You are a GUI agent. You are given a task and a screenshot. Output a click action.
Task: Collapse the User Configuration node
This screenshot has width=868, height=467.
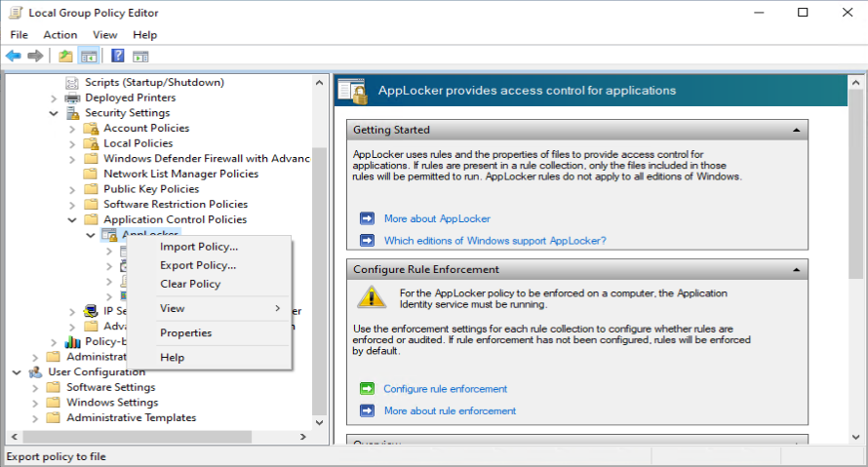tap(17, 372)
